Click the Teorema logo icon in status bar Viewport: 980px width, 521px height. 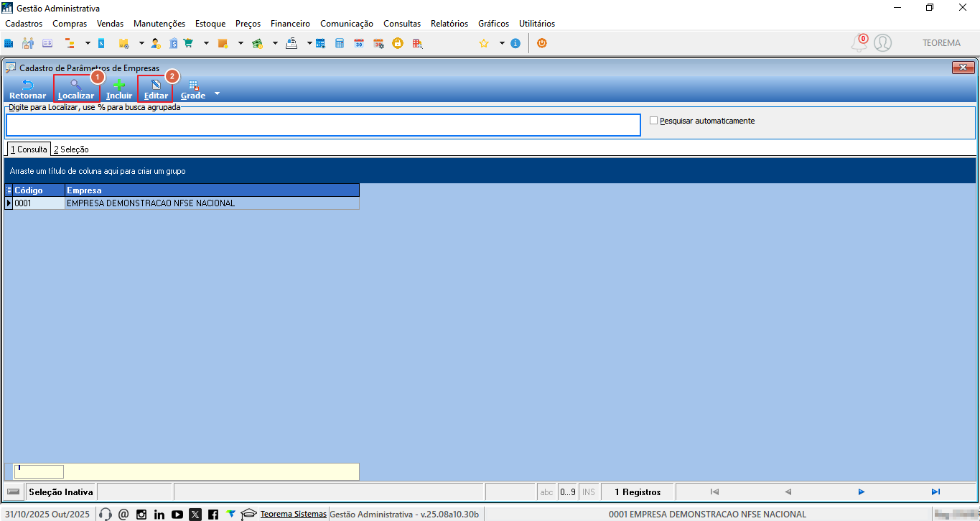(230, 514)
